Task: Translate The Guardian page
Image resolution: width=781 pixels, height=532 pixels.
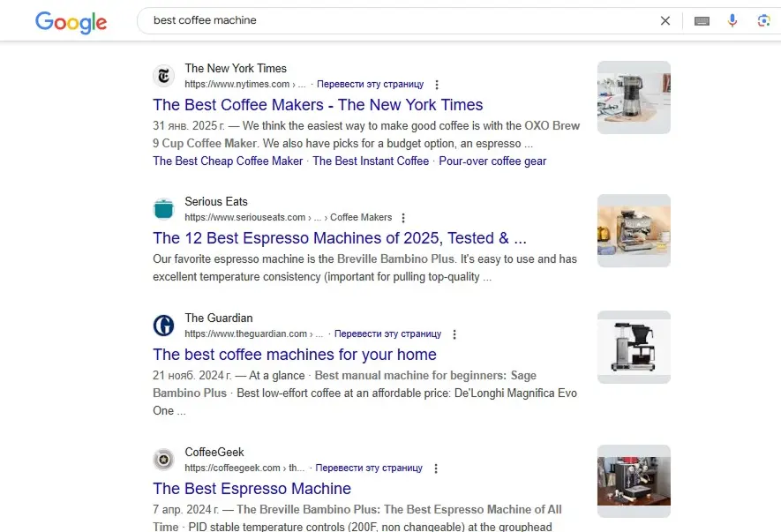Action: pyautogui.click(x=387, y=333)
